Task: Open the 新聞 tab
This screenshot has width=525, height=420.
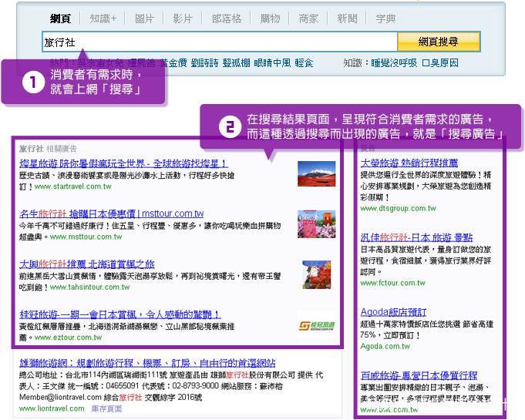Action: click(347, 18)
